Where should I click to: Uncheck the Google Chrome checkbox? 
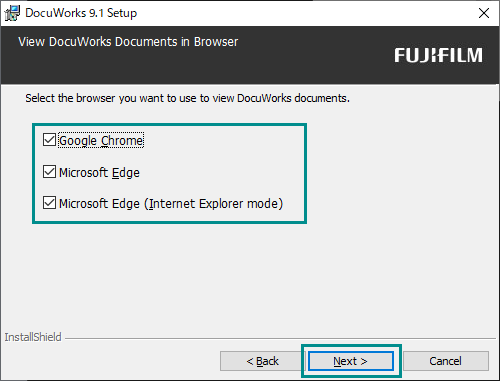point(49,140)
